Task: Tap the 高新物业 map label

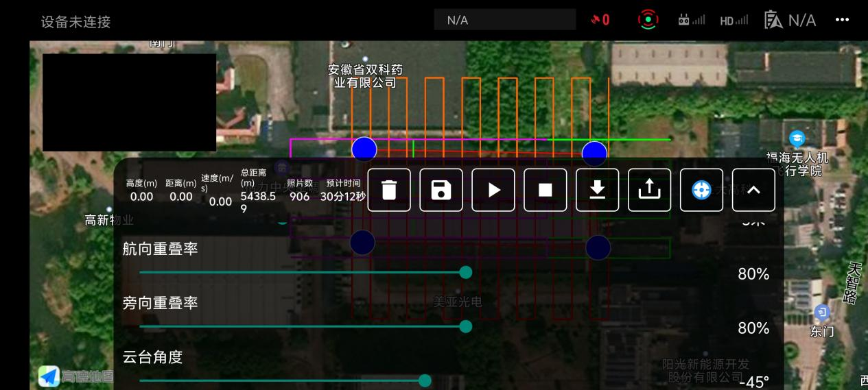Action: pos(109,220)
